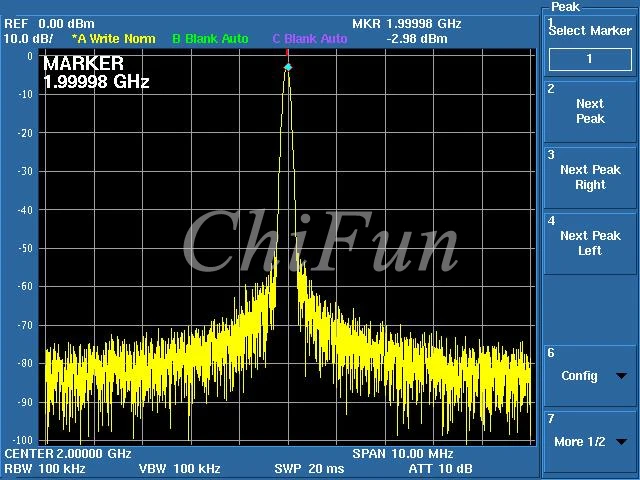Select the cyan diamond marker on peak
Viewport: 640px width, 480px height.
pyautogui.click(x=288, y=67)
